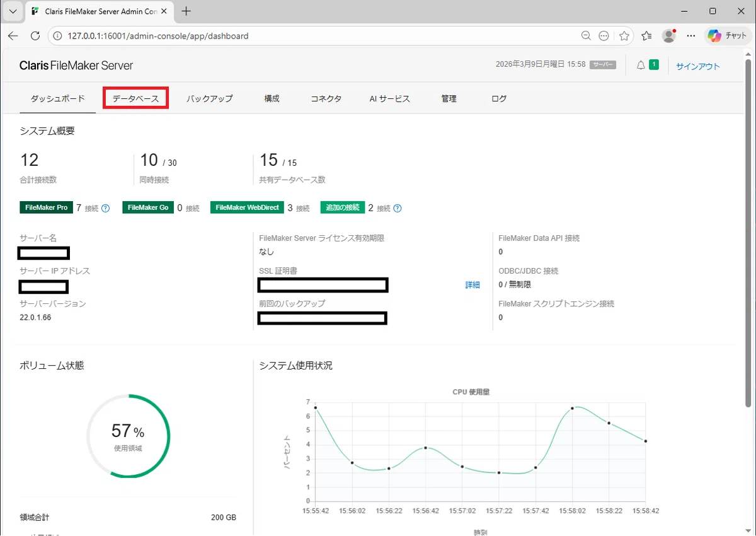Switch to the ダッシュボード tab
This screenshot has width=756, height=536.
pos(58,98)
